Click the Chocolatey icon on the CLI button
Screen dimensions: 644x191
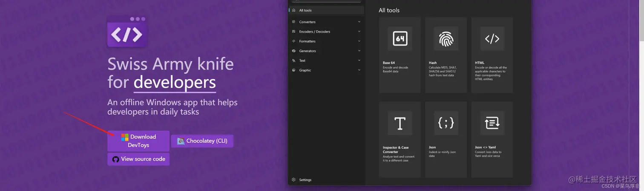(x=181, y=141)
